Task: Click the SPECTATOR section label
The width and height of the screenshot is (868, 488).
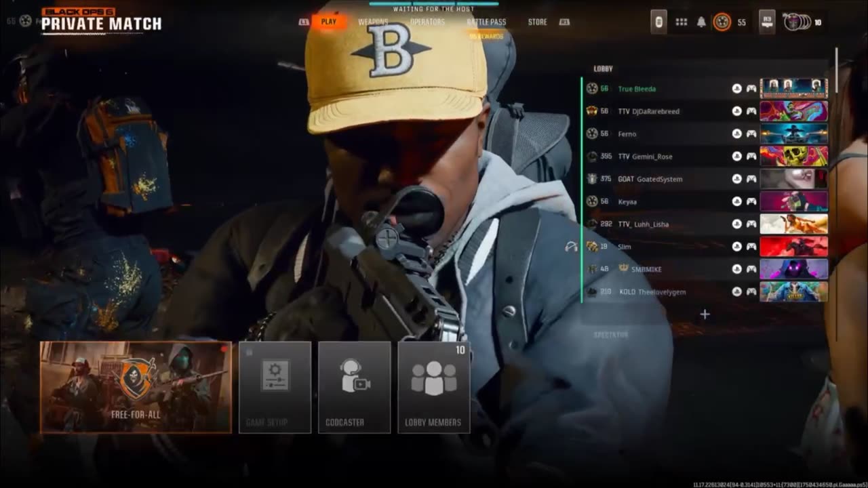Action: pyautogui.click(x=611, y=335)
